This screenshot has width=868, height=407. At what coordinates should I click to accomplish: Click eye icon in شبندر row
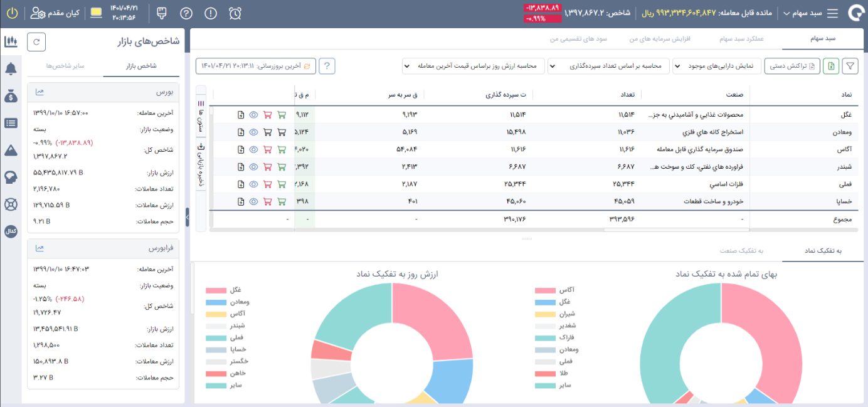[254, 167]
